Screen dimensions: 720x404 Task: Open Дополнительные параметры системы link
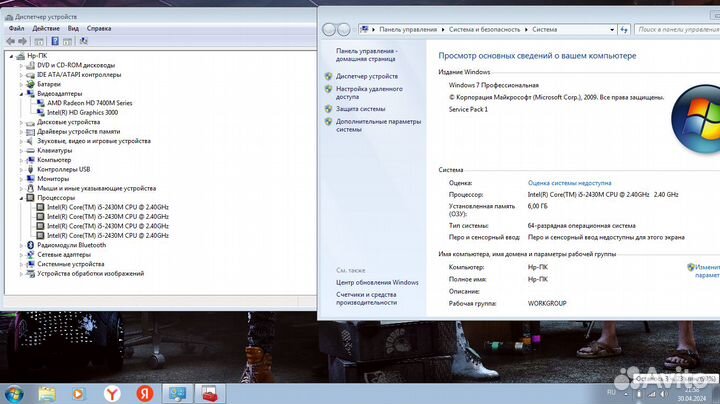(378, 125)
